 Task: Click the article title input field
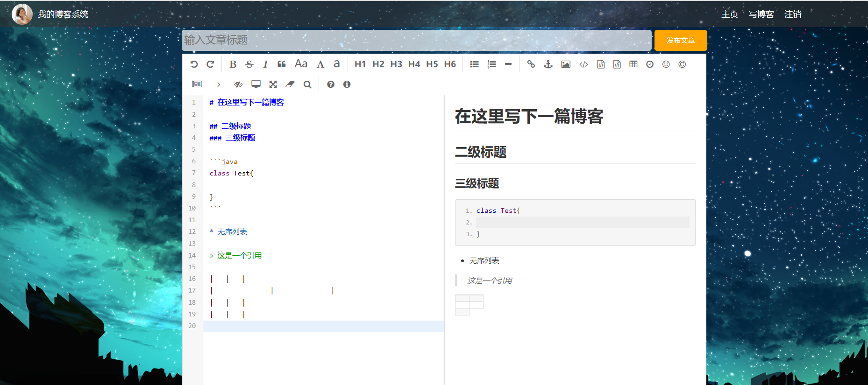tap(417, 40)
